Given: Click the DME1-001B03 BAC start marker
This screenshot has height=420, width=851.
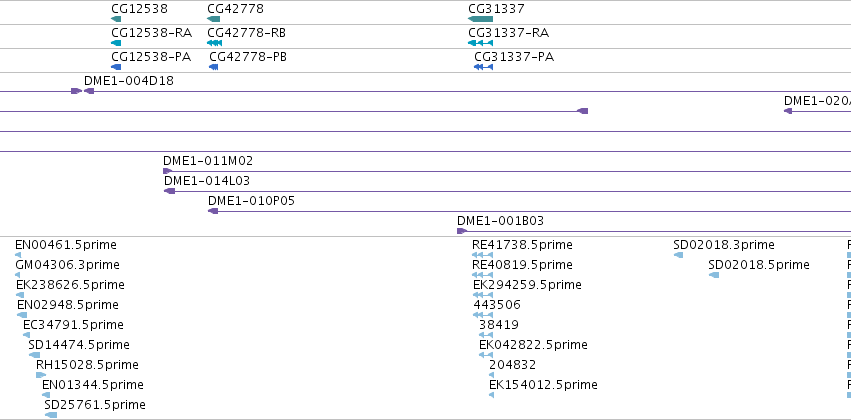Looking at the screenshot, I should point(462,231).
